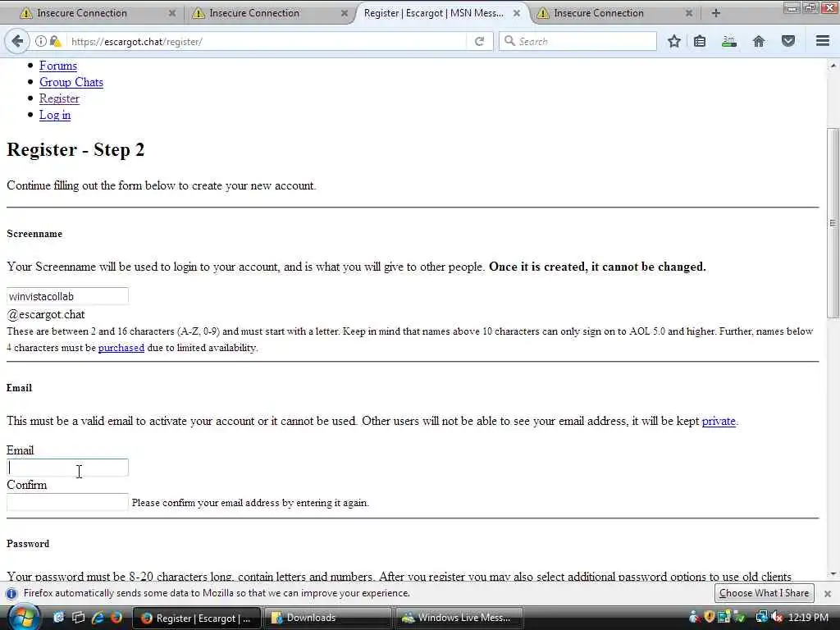The width and height of the screenshot is (840, 630).
Task: Click the @escargot.chat text
Action: 46,314
